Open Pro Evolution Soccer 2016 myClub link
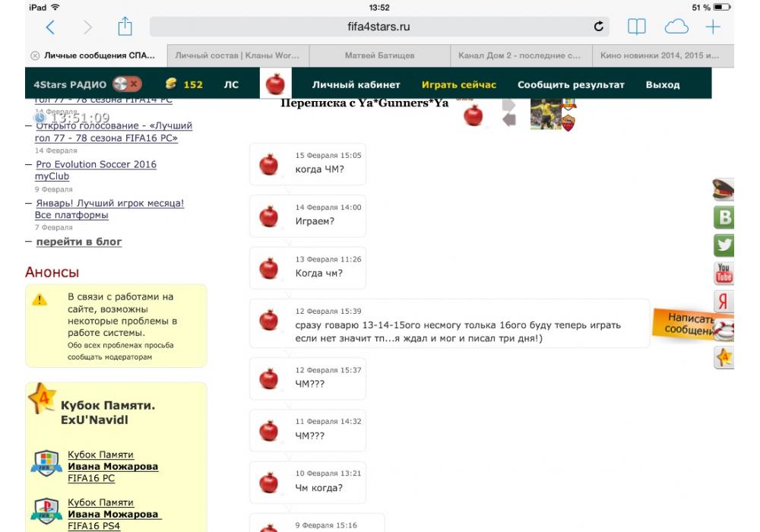Image resolution: width=760 pixels, height=532 pixels. [96, 170]
